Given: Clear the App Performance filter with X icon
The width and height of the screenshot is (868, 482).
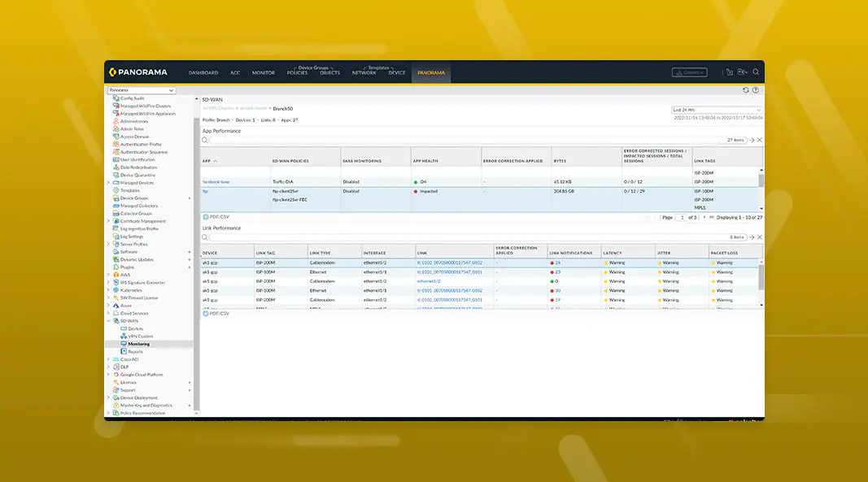Looking at the screenshot, I should coord(760,140).
